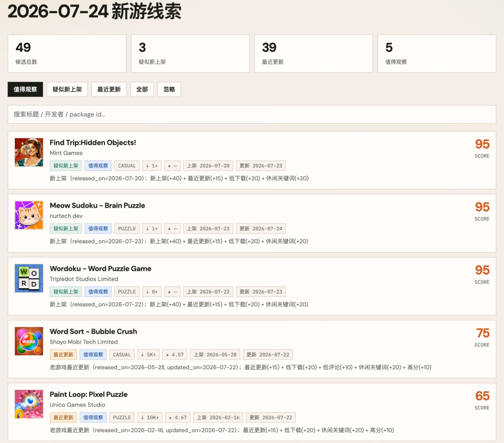Click the score 65 on Paint Loop
The height and width of the screenshot is (443, 504).
tap(483, 396)
